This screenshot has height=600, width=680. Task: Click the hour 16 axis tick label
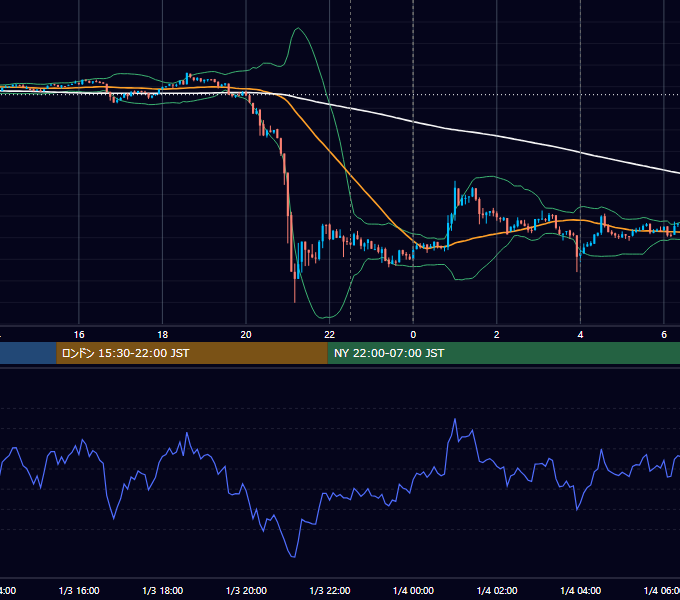point(79,335)
